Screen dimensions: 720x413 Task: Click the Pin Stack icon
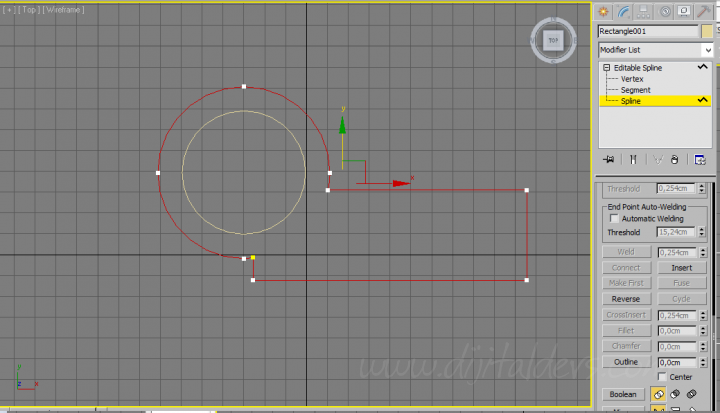(608, 159)
